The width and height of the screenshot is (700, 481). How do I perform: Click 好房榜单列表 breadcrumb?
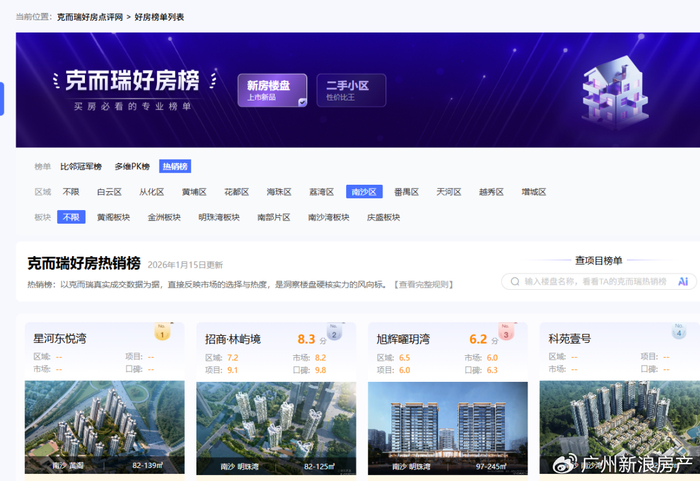click(x=159, y=17)
